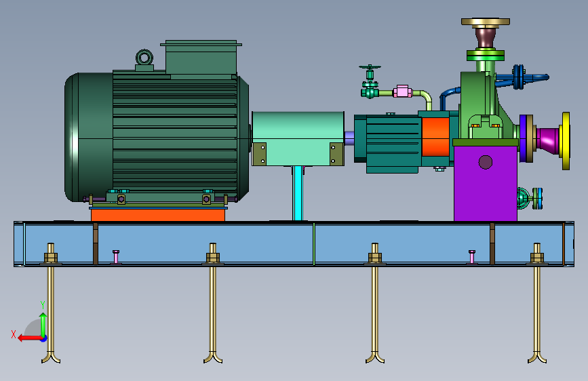The width and height of the screenshot is (588, 381).
Task: Pick the left pink bolt on baseplate
Action: pos(116,257)
